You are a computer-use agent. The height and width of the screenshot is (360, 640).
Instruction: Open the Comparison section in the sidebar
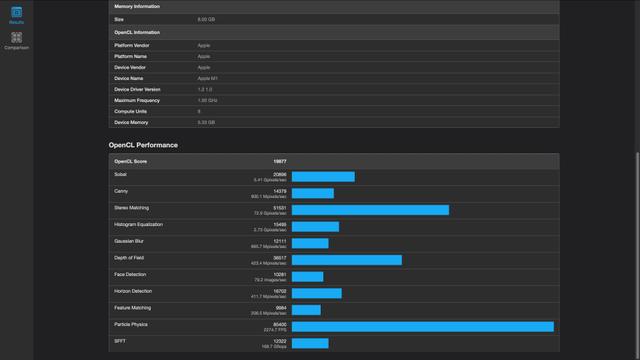tap(16, 41)
